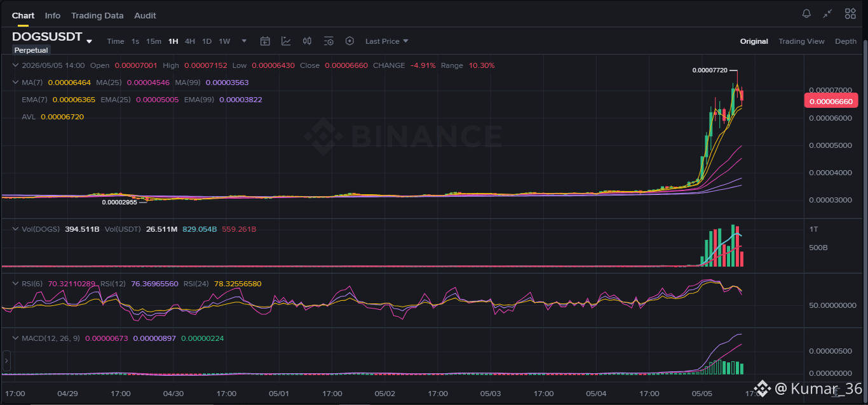Viewport: 868px width, 405px height.
Task: Expand the Last Price dropdown
Action: click(x=386, y=41)
